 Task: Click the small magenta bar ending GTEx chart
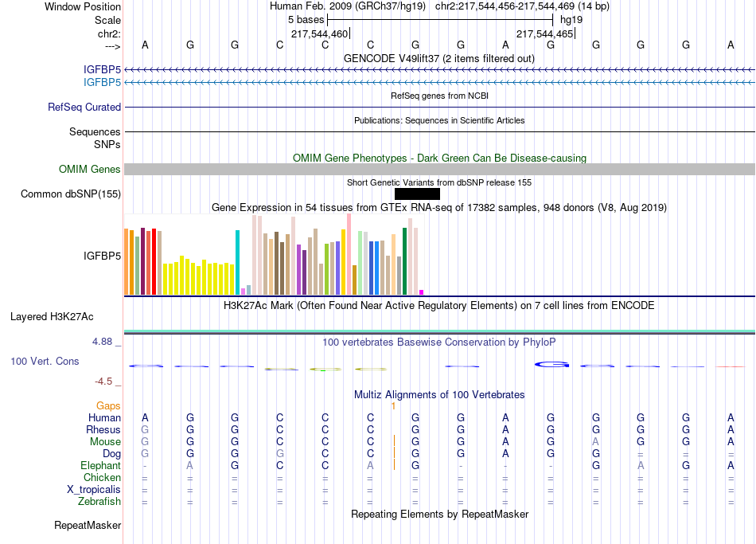(x=422, y=292)
